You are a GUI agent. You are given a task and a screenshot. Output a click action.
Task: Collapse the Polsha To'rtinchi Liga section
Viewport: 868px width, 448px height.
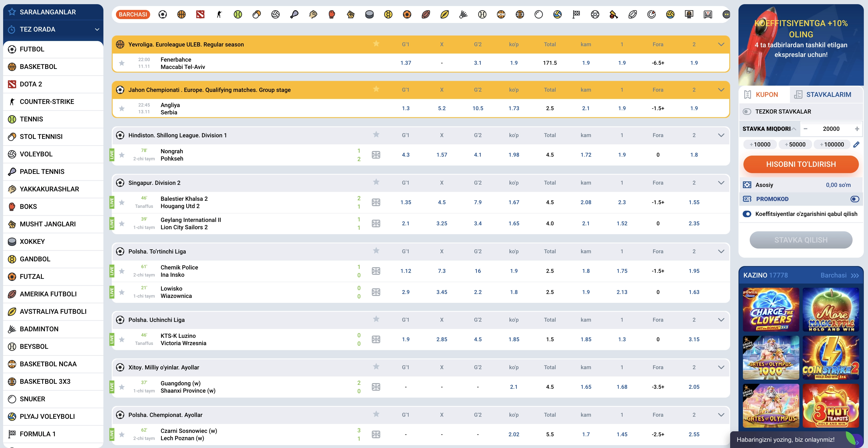[721, 251]
